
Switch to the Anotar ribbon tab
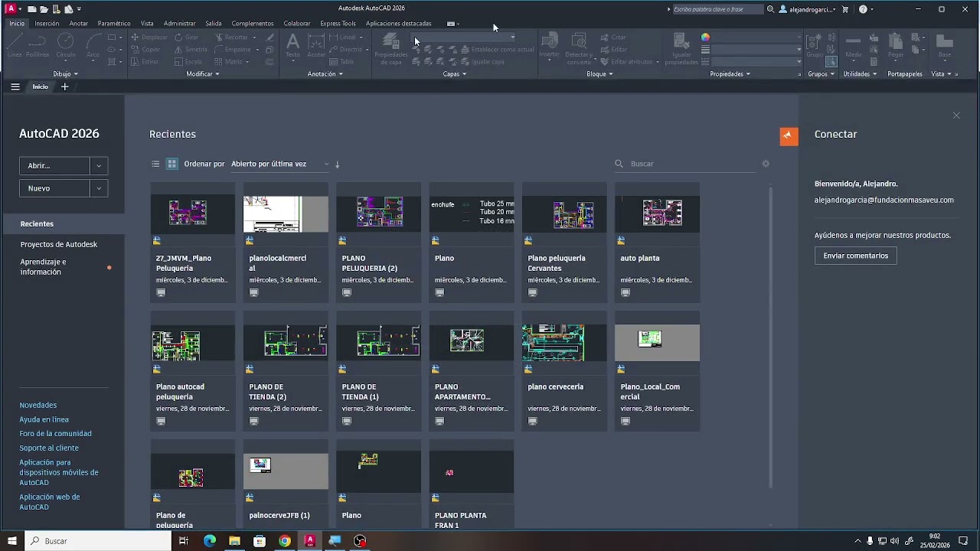pyautogui.click(x=79, y=24)
